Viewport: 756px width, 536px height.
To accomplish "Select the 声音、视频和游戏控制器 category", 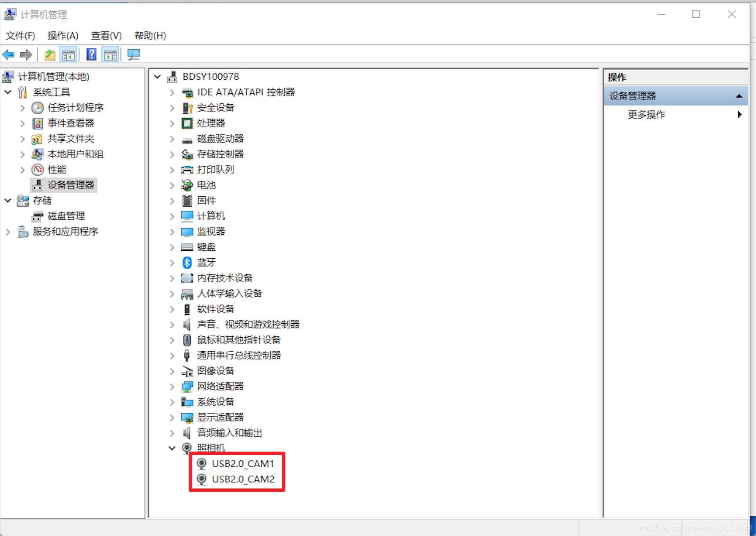I will pos(248,324).
